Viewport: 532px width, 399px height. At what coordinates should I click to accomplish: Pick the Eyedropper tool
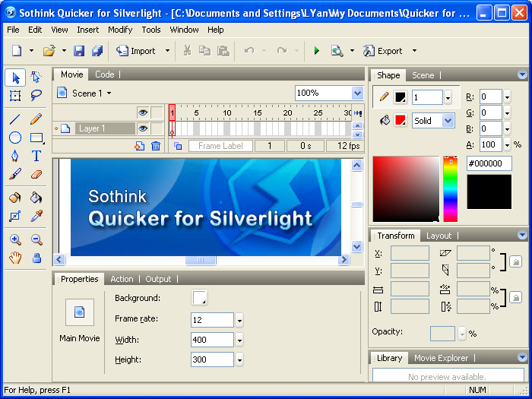36,216
